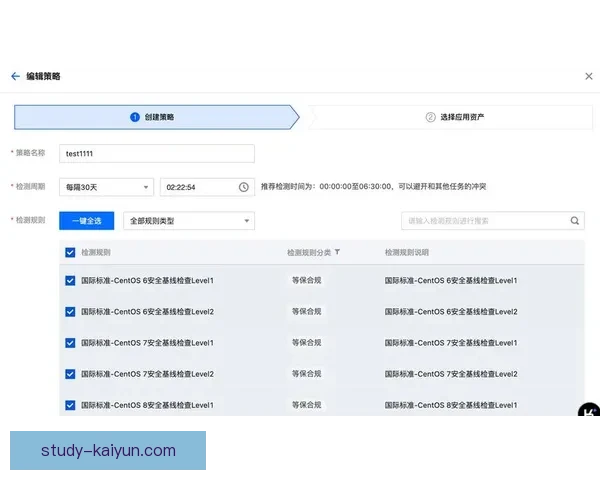Click the 编辑策略 title text
The height and width of the screenshot is (480, 600).
coord(43,76)
